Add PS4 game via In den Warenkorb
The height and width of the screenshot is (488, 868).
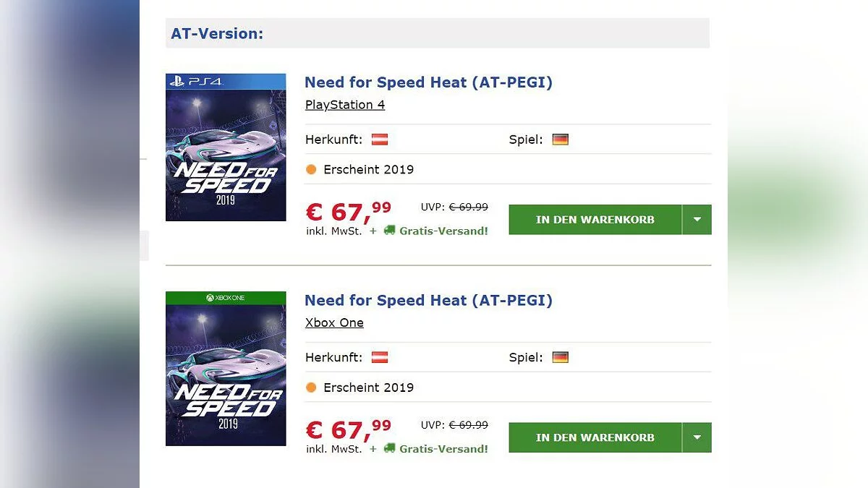coord(595,220)
